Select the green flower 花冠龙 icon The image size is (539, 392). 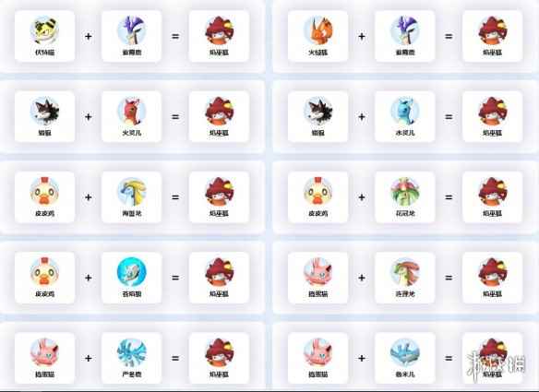[x=405, y=191]
